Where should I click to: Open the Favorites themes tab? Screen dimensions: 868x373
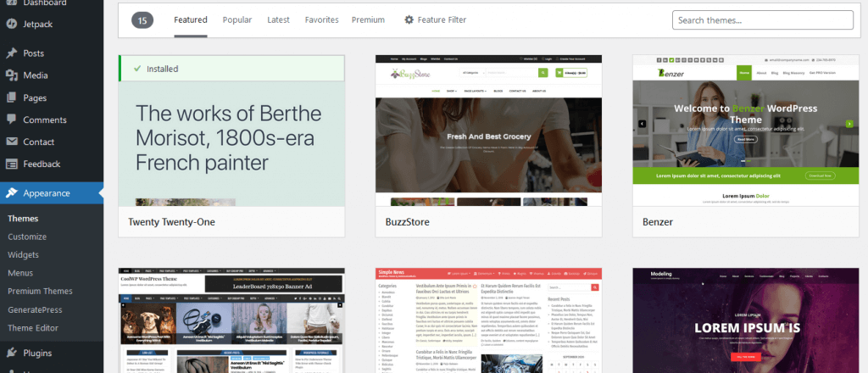pyautogui.click(x=321, y=20)
